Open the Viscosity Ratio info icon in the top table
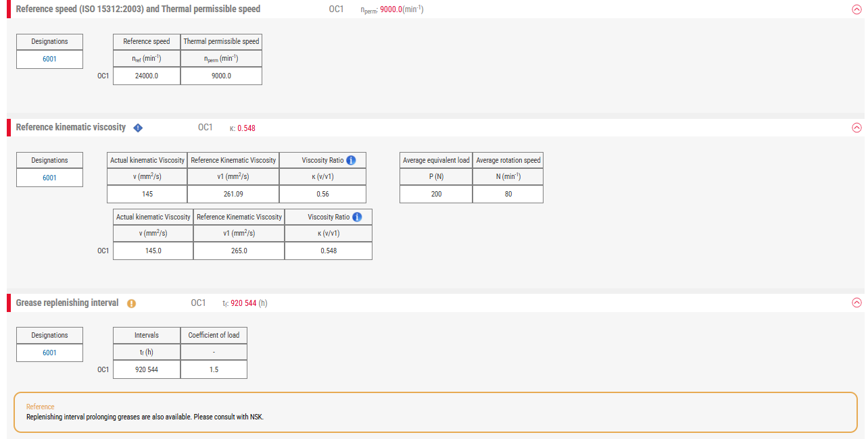 [350, 160]
